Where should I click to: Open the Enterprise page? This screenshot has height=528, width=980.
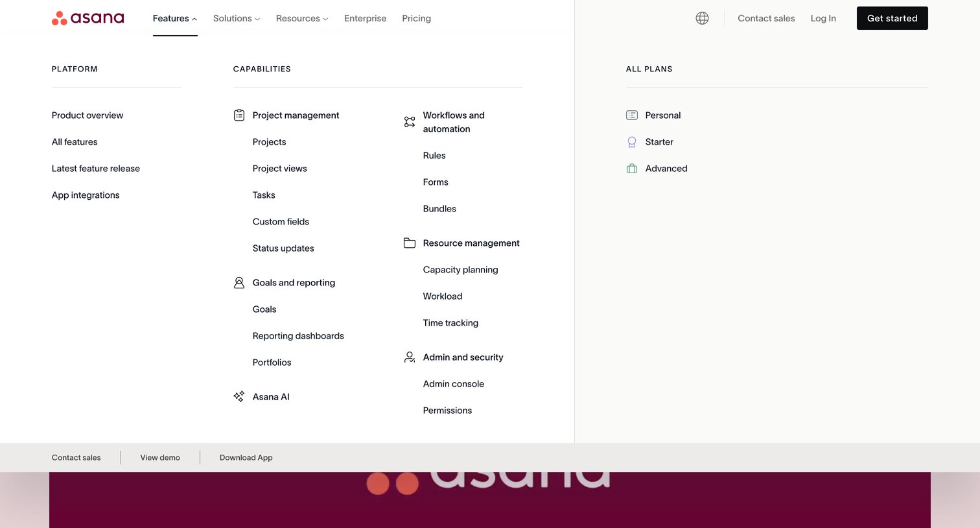point(365,18)
